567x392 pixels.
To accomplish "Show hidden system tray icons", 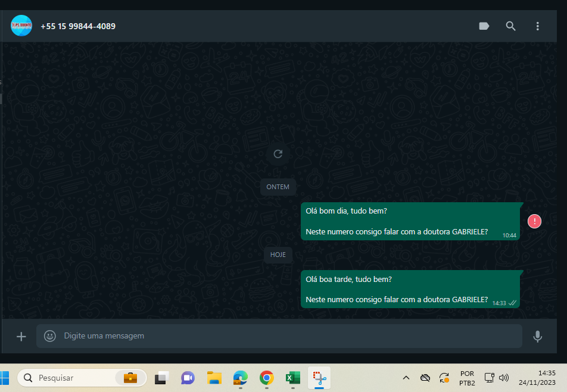I will tap(406, 378).
